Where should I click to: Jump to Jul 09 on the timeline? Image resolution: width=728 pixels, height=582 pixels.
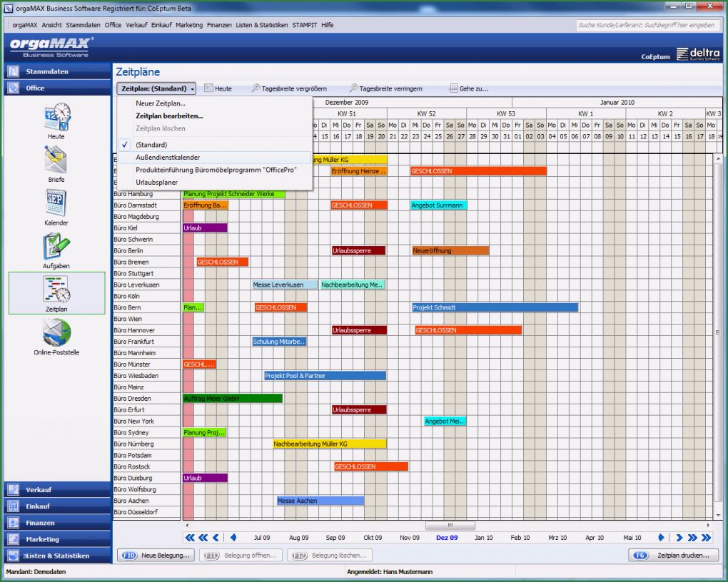pyautogui.click(x=262, y=538)
